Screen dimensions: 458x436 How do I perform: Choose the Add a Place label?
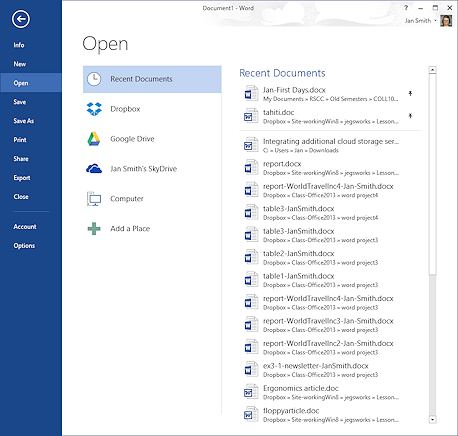tap(130, 229)
